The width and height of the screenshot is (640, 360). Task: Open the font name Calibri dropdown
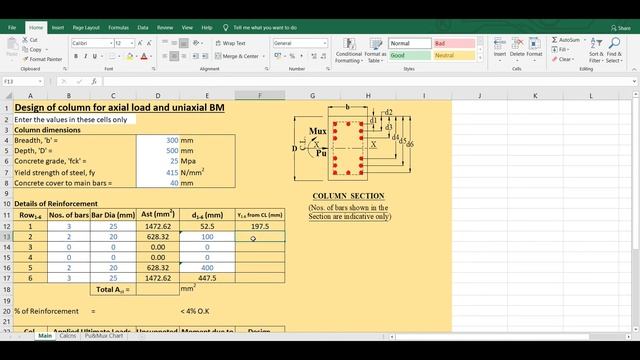point(111,43)
